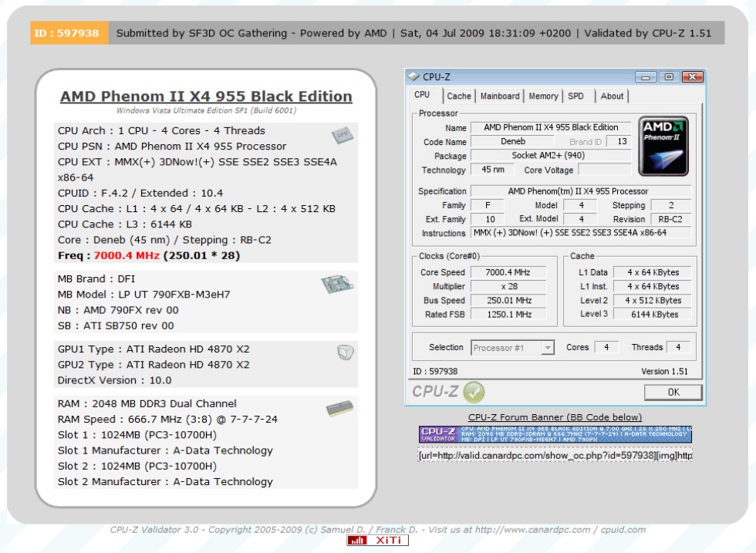Click the XiTi stats badge in footer
Viewport: 756px width, 553px height.
pyautogui.click(x=377, y=541)
